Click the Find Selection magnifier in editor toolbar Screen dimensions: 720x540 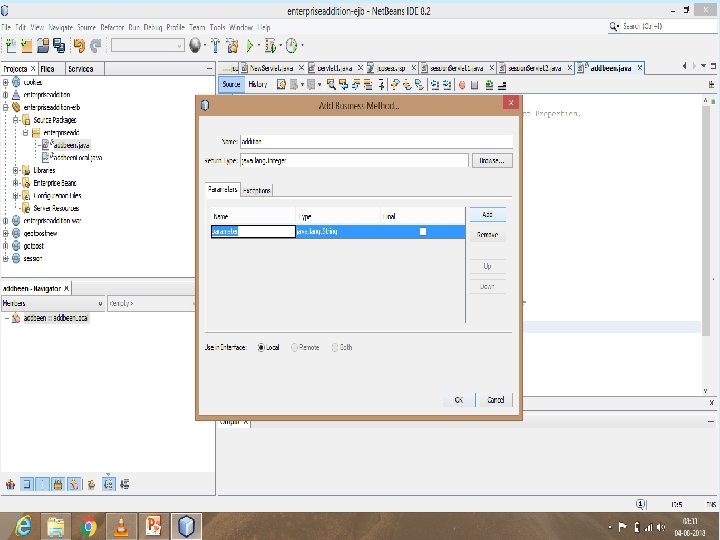pos(331,84)
